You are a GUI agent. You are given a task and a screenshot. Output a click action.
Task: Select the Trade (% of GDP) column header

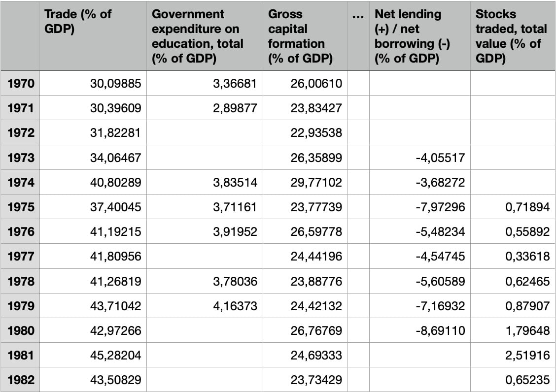click(93, 35)
